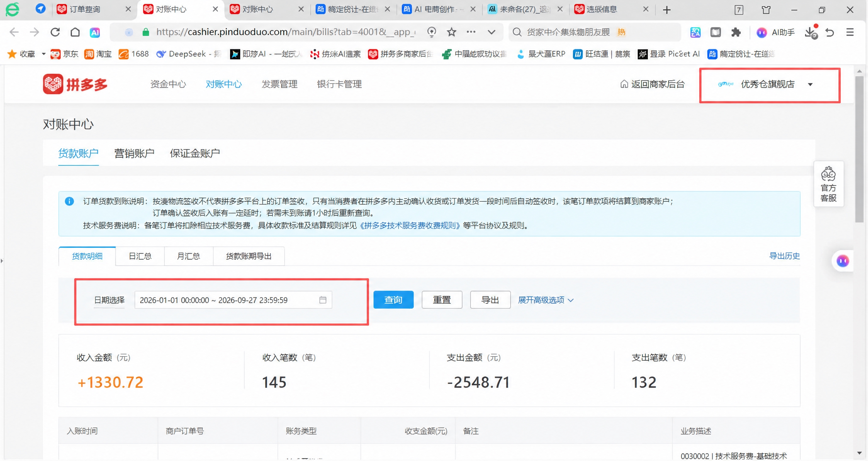The width and height of the screenshot is (868, 461).
Task: Close the 订单查询 browser tab
Action: coord(128,9)
